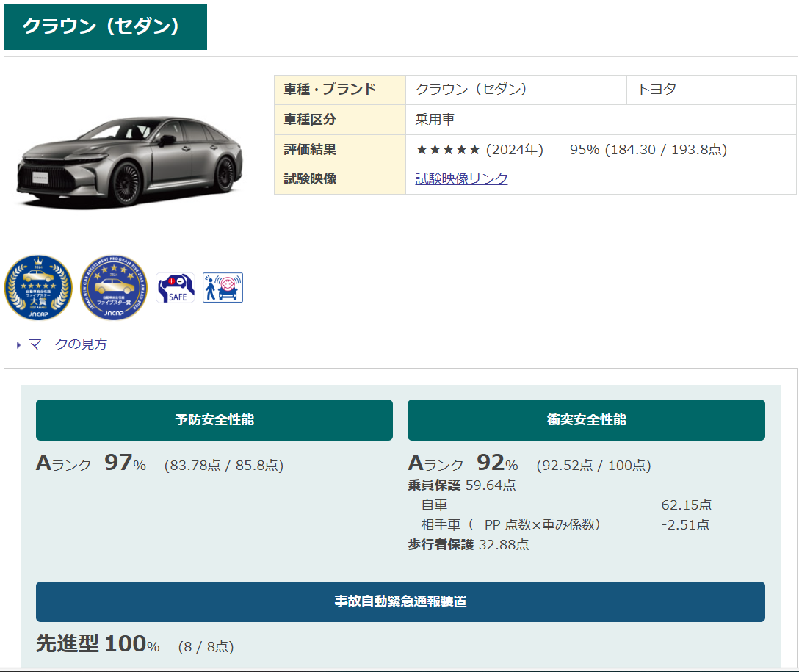The height and width of the screenshot is (672, 799).
Task: Click the 評価結果 table header cell
Action: [x=340, y=150]
